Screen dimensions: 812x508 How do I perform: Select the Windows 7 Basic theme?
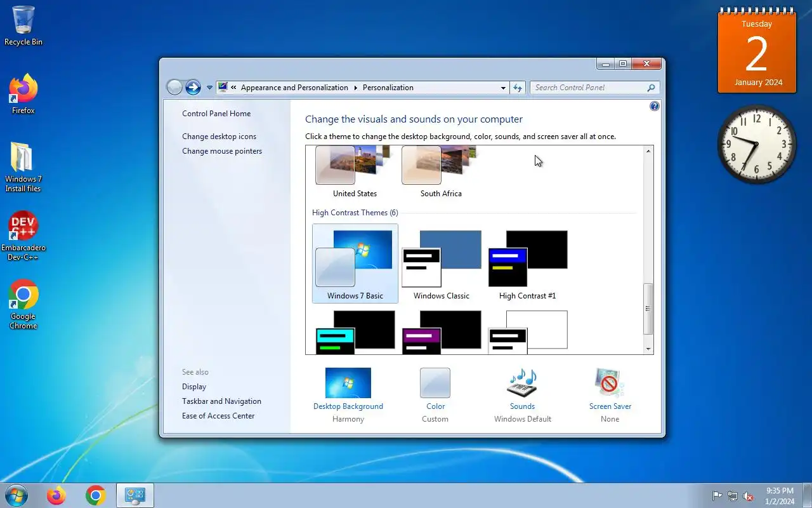355,264
